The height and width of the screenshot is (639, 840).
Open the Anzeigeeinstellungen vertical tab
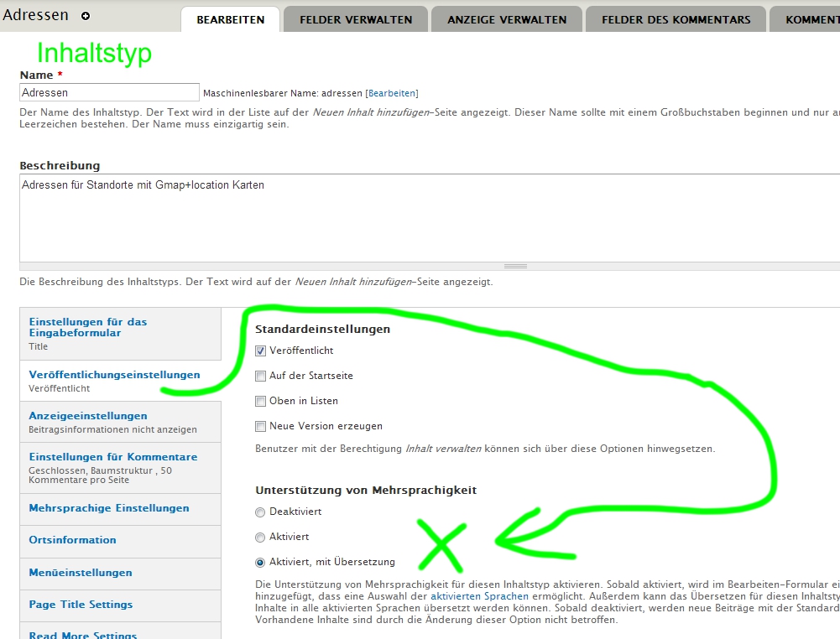[x=88, y=416]
